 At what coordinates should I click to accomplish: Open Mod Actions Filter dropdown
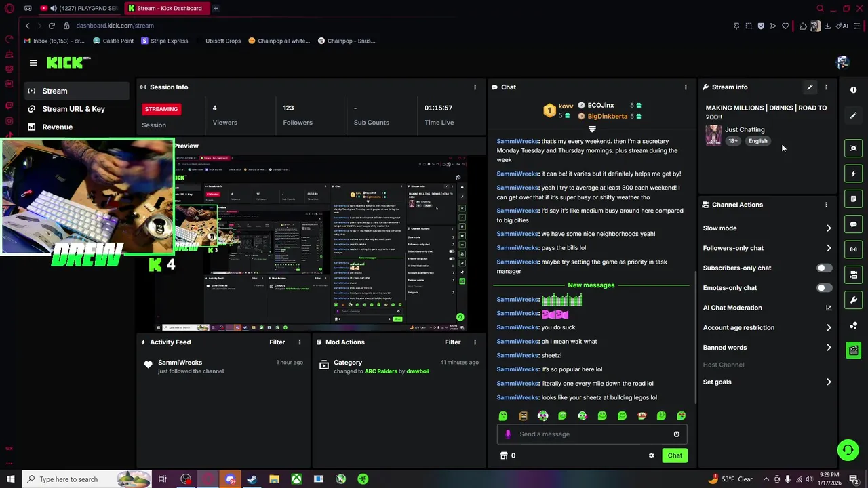tap(452, 342)
